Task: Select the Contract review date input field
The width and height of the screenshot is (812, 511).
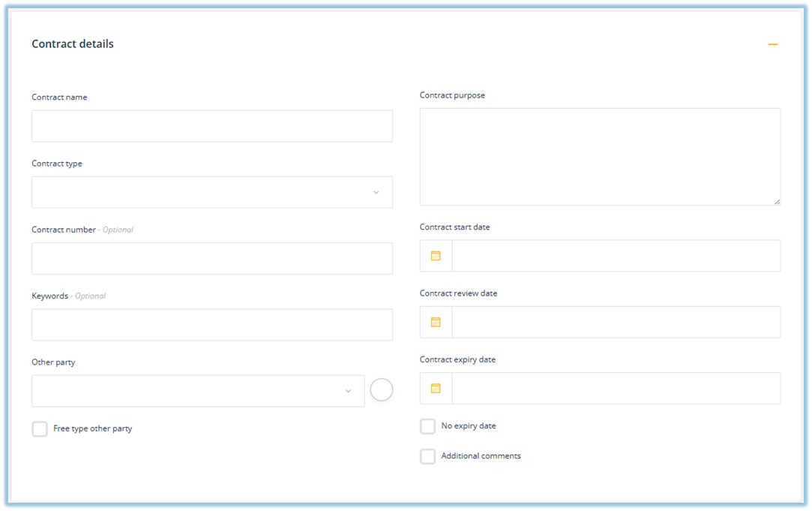Action: (616, 322)
